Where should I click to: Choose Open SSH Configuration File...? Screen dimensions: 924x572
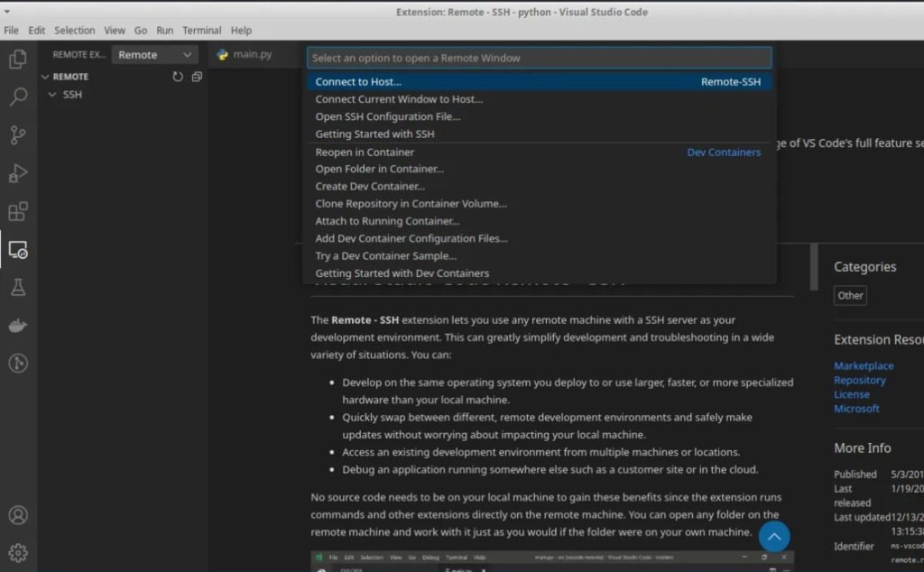[x=540, y=116]
